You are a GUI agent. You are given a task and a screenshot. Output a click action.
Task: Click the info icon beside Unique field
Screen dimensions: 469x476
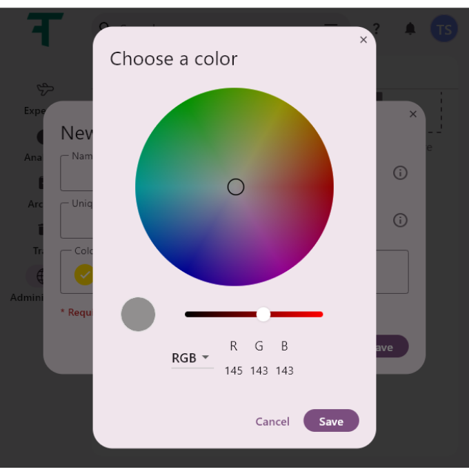pyautogui.click(x=400, y=220)
